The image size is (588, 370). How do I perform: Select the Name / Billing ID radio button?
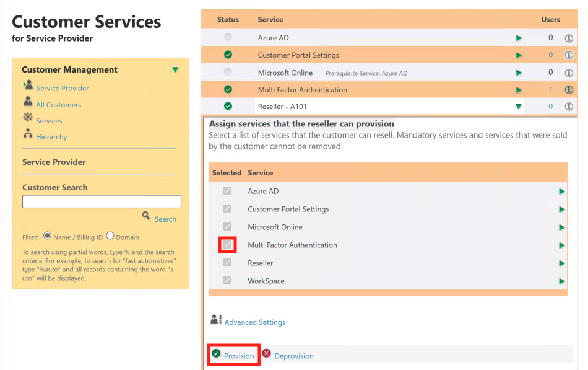pos(47,236)
